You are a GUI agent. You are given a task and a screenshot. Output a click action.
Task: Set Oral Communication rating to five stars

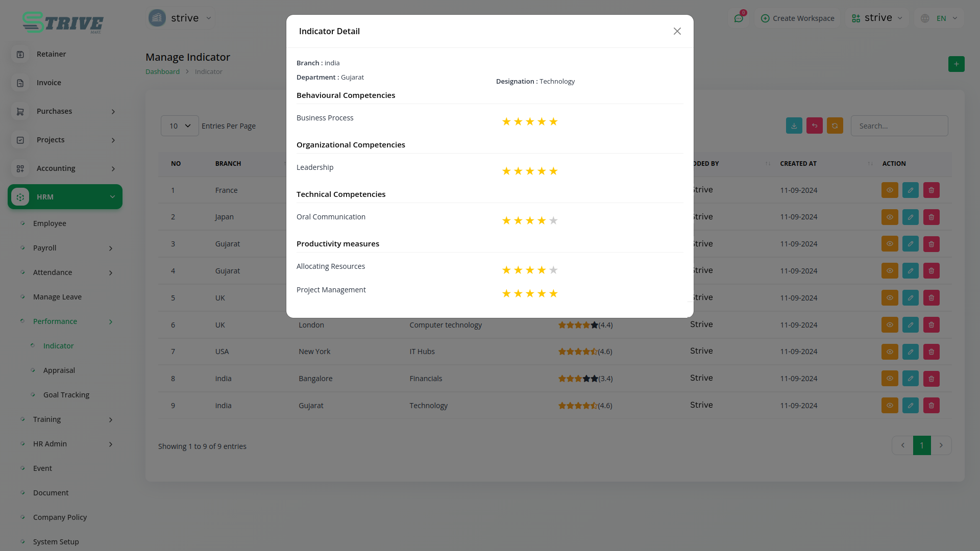[553, 221]
